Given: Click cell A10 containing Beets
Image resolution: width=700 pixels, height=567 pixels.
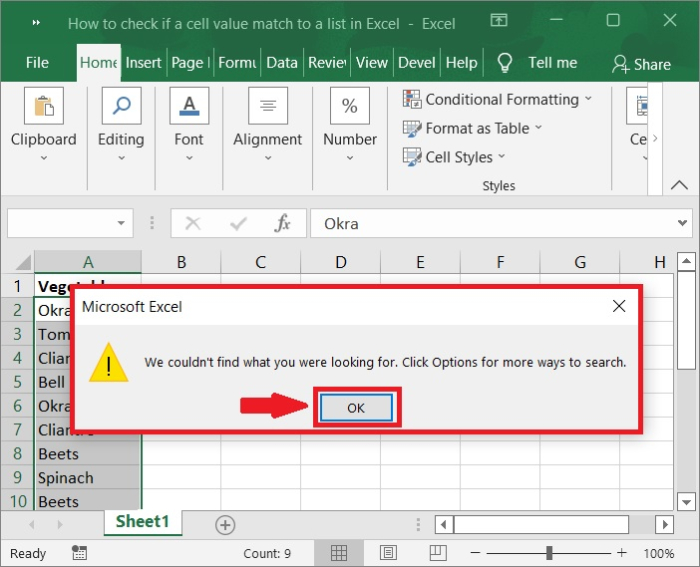Looking at the screenshot, I should tap(88, 501).
